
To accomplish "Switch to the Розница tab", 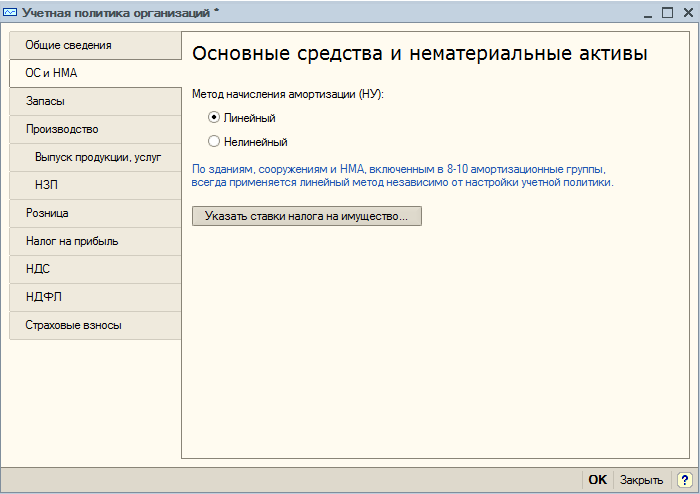I will (95, 213).
